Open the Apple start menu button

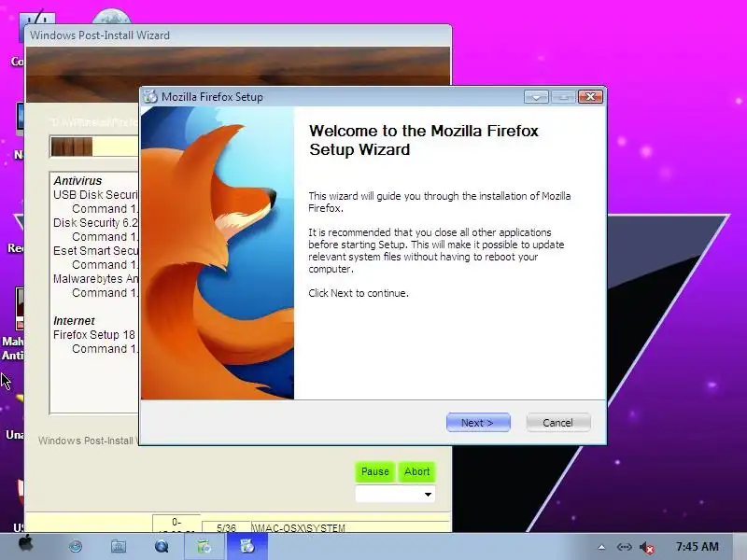coord(26,544)
